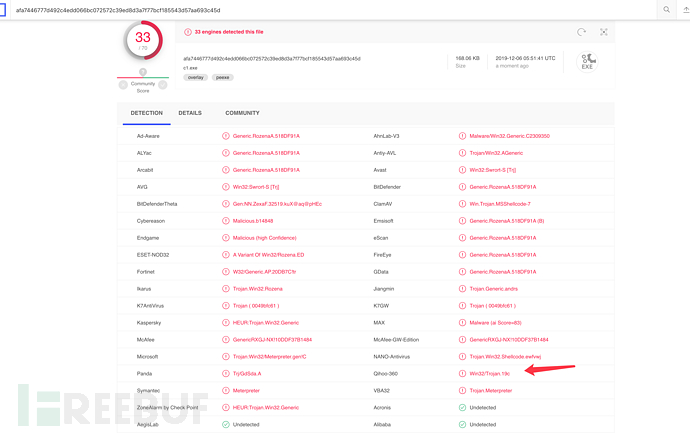The height and width of the screenshot is (433, 690).
Task: Click the warning icon in the AhnLab-V3 row
Action: [x=462, y=136]
